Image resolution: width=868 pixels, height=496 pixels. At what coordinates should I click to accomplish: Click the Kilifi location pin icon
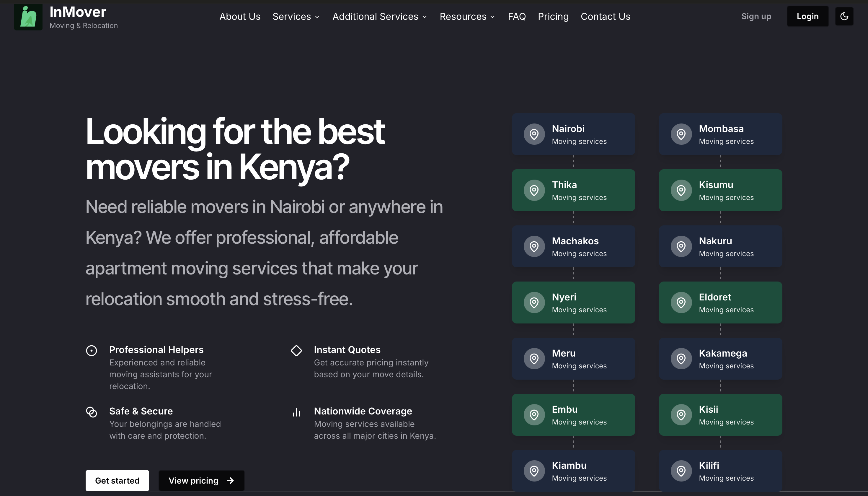point(681,471)
